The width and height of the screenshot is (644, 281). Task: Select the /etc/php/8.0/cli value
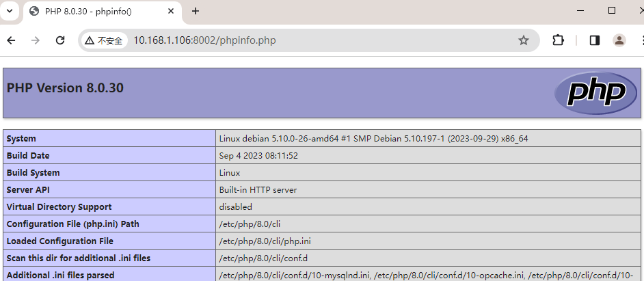pyautogui.click(x=250, y=224)
